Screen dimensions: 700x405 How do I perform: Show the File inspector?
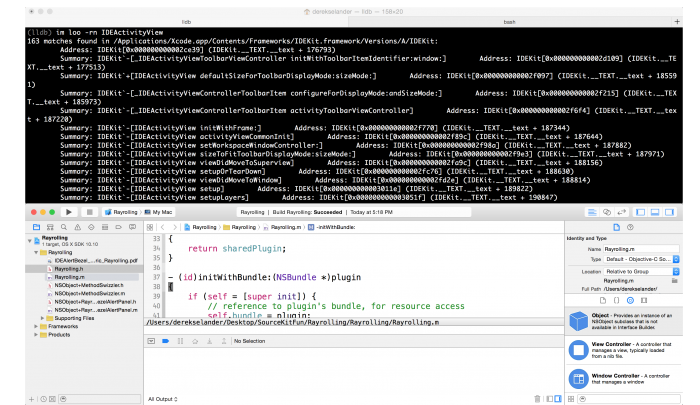pyautogui.click(x=617, y=227)
